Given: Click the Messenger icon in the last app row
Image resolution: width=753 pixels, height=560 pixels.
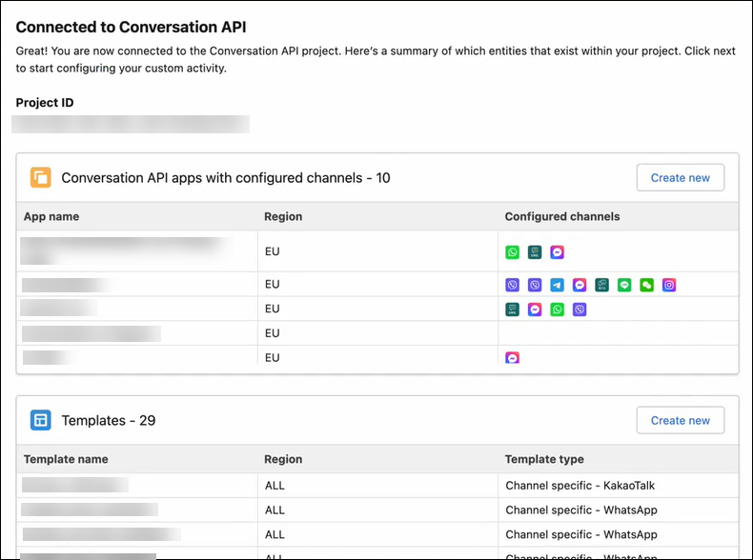Looking at the screenshot, I should point(513,358).
